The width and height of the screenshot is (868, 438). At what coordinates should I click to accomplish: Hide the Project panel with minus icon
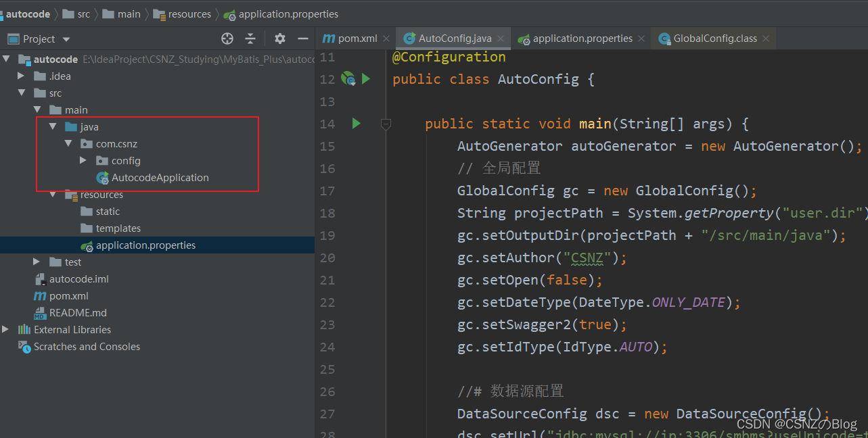[303, 39]
